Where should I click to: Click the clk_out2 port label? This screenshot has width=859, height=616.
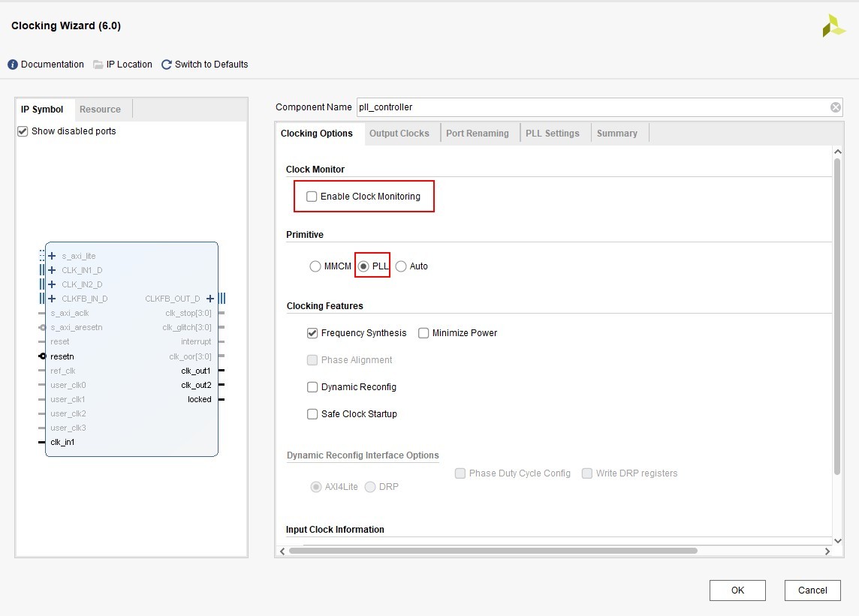point(195,385)
